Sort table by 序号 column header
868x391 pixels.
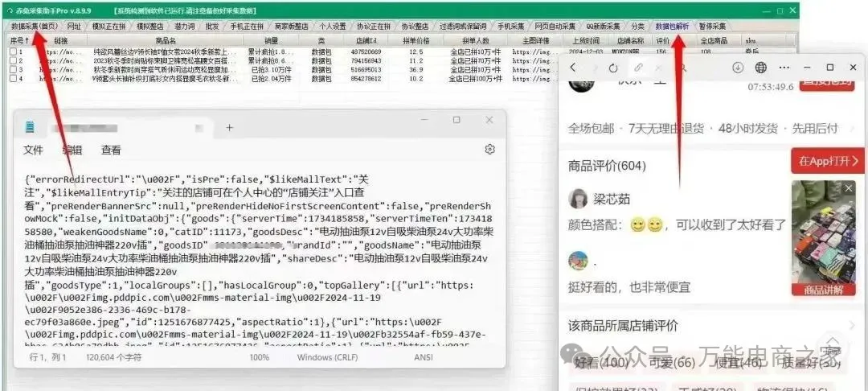coord(18,40)
